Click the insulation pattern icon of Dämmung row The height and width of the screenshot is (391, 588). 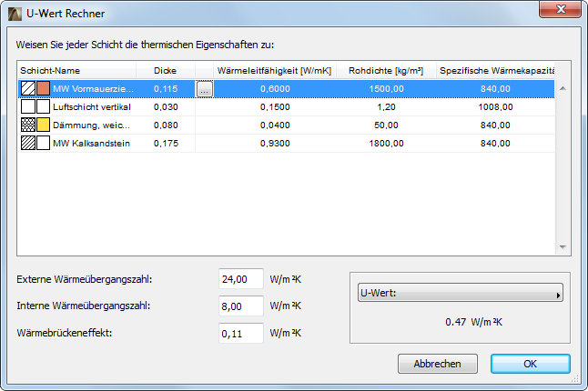pyautogui.click(x=28, y=125)
